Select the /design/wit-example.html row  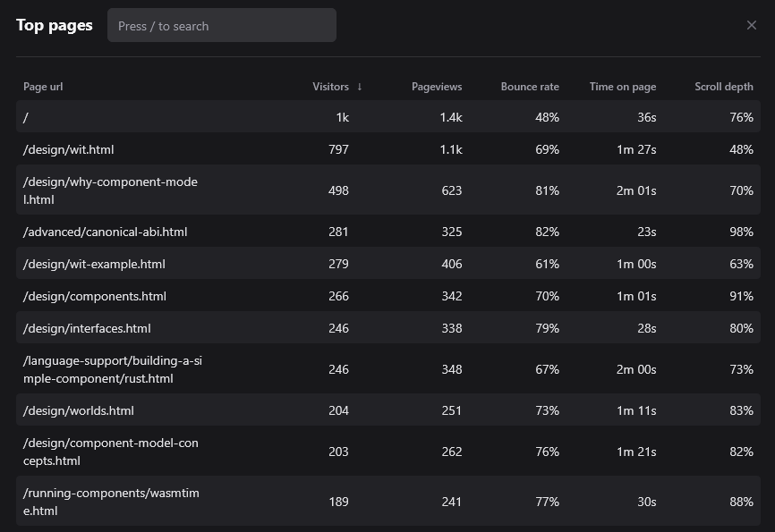click(94, 264)
